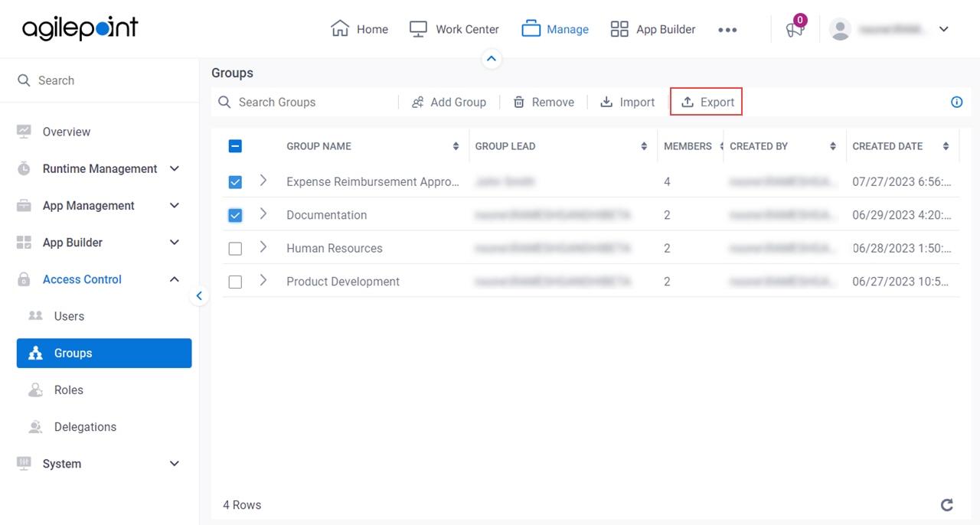Image resolution: width=980 pixels, height=525 pixels.
Task: Expand the App Management section
Action: click(x=100, y=205)
